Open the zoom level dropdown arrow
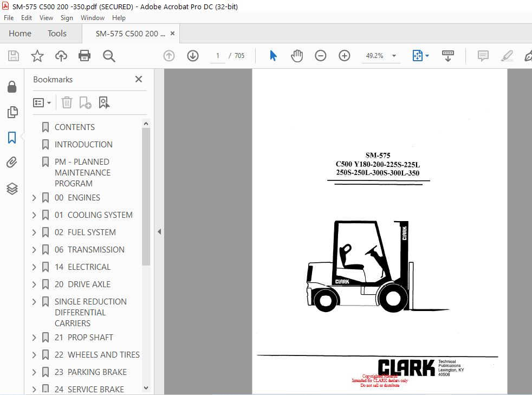Screen dimensions: 532x395 click(394, 56)
